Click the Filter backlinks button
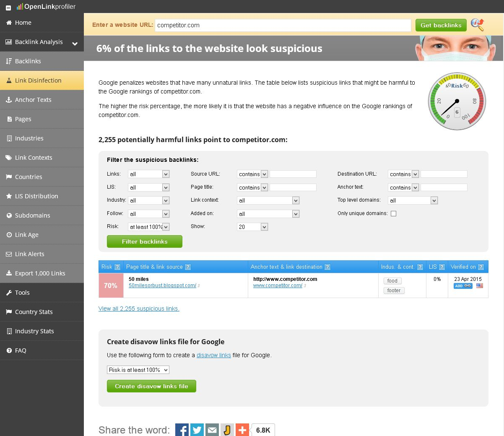Screen dimensions: 504x436 [145, 241]
